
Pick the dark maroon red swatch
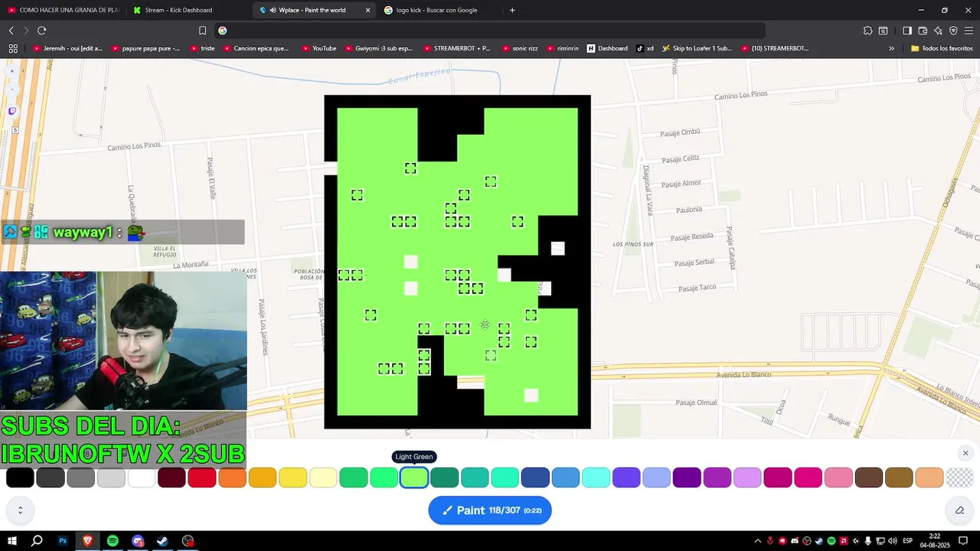click(171, 478)
